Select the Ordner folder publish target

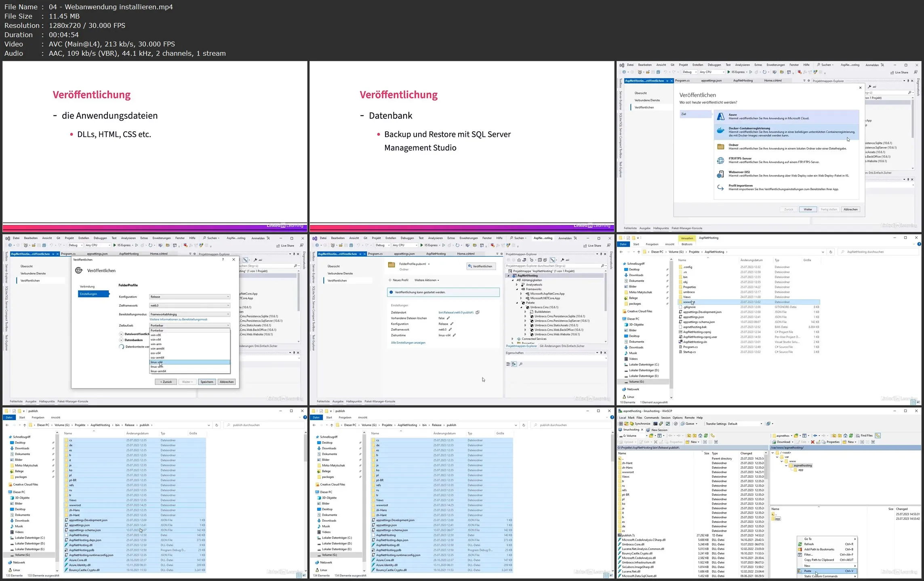pyautogui.click(x=786, y=147)
